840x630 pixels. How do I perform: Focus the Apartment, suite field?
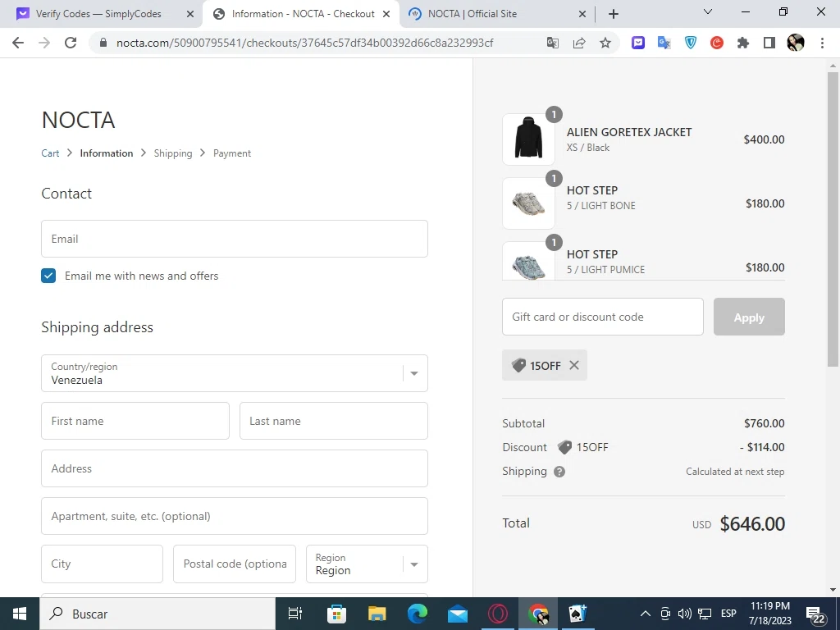[x=235, y=517]
